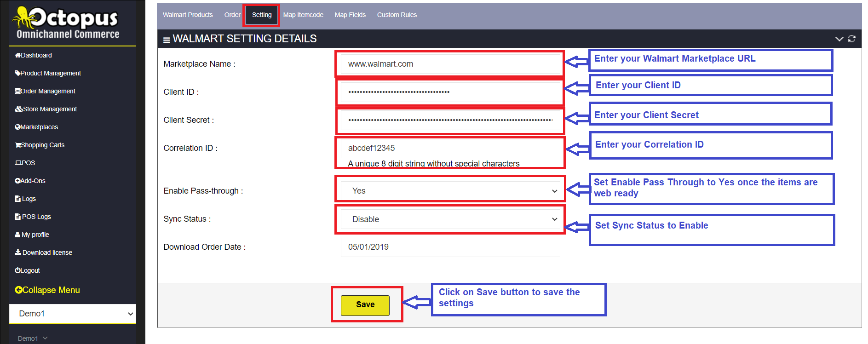Switch to the Walmart Products tab
Image resolution: width=868 pixels, height=344 pixels.
[x=188, y=15]
